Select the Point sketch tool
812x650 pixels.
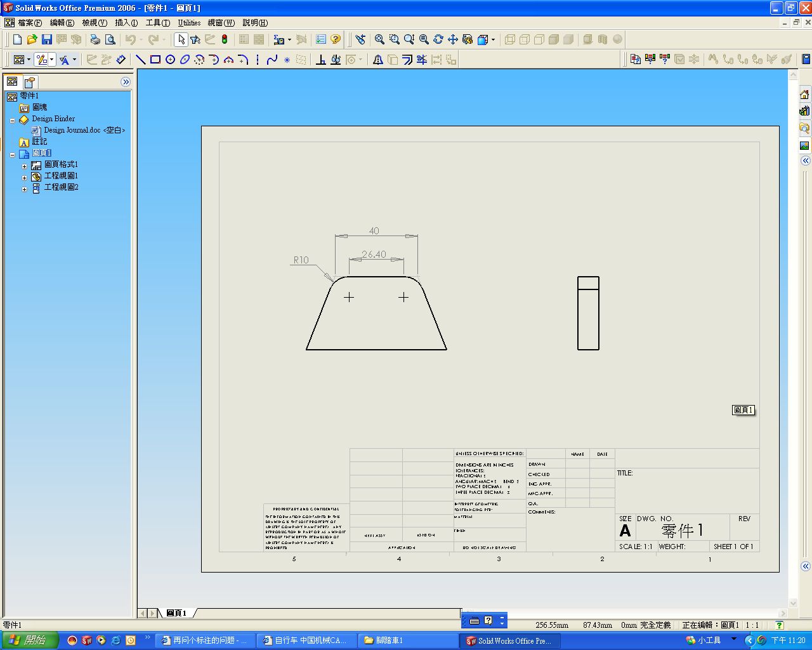tap(287, 60)
